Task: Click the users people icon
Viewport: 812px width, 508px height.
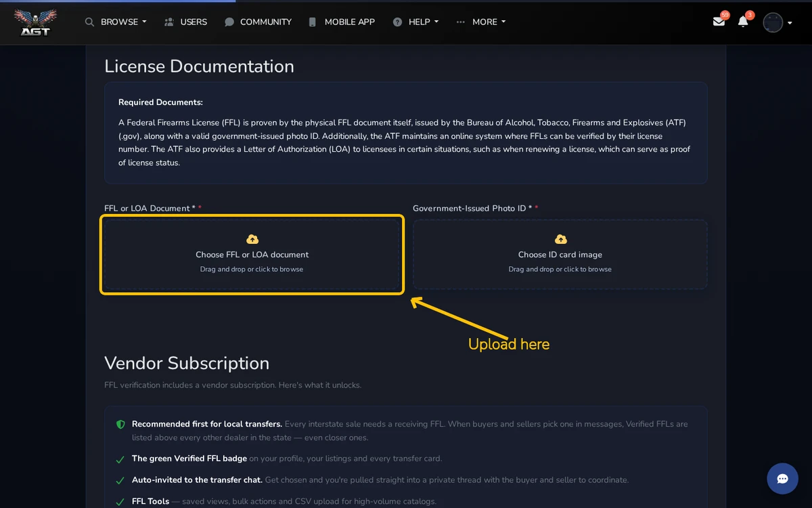Action: 169,22
